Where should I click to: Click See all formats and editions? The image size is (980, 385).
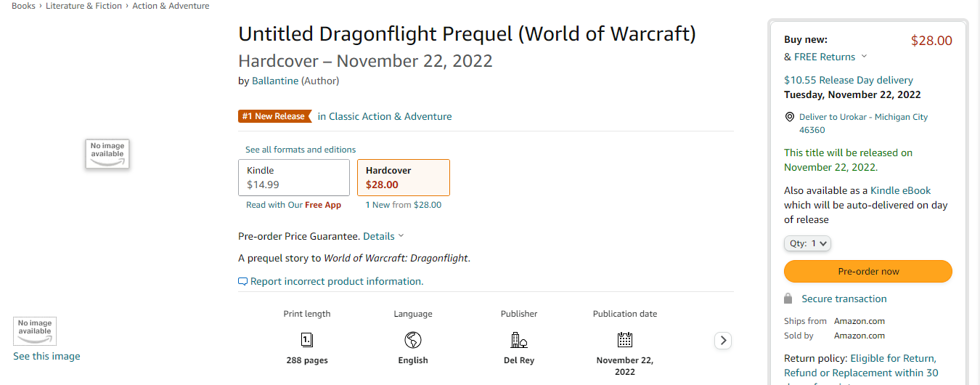301,149
